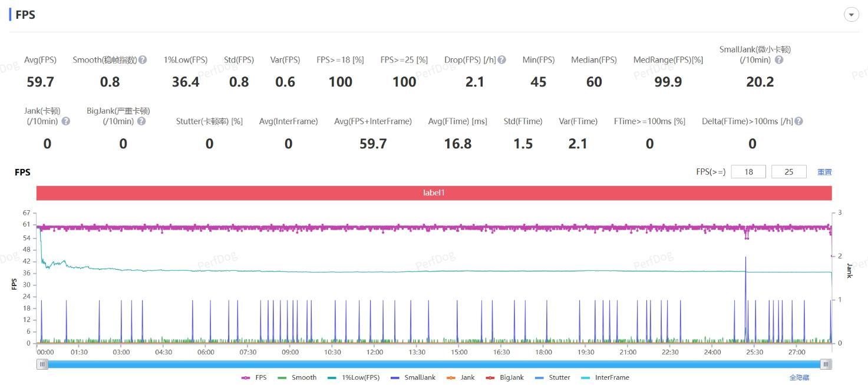The height and width of the screenshot is (385, 868).
Task: Click help icon next to Delta(FTime)>100ms
Action: tap(798, 121)
